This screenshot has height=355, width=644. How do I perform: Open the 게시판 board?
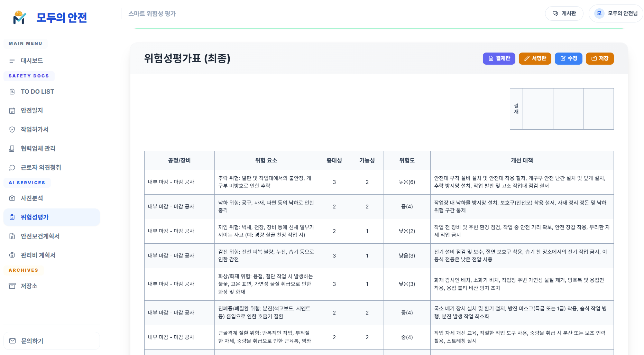coord(564,13)
